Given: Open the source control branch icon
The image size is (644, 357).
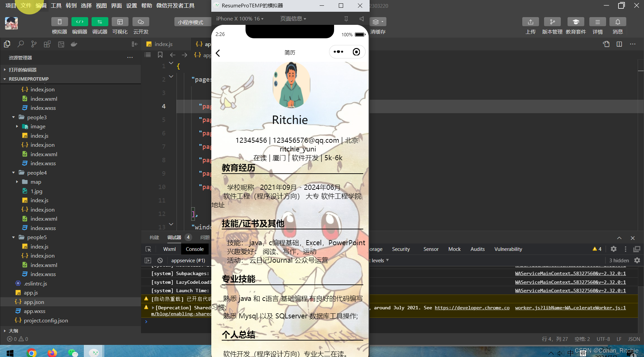Looking at the screenshot, I should (34, 44).
